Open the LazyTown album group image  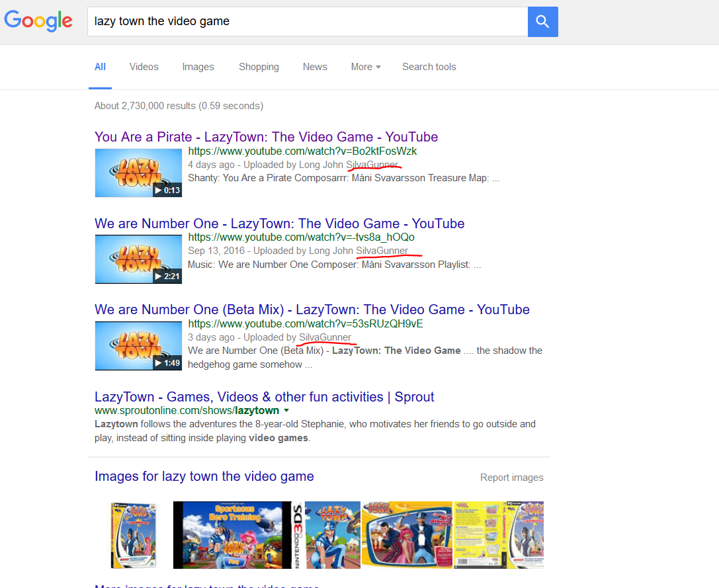407,535
